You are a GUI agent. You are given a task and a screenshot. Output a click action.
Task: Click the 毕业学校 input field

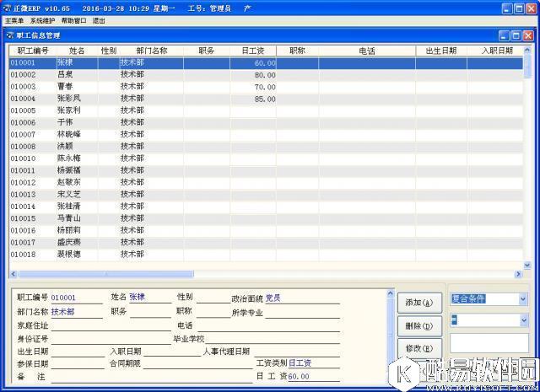coord(272,339)
